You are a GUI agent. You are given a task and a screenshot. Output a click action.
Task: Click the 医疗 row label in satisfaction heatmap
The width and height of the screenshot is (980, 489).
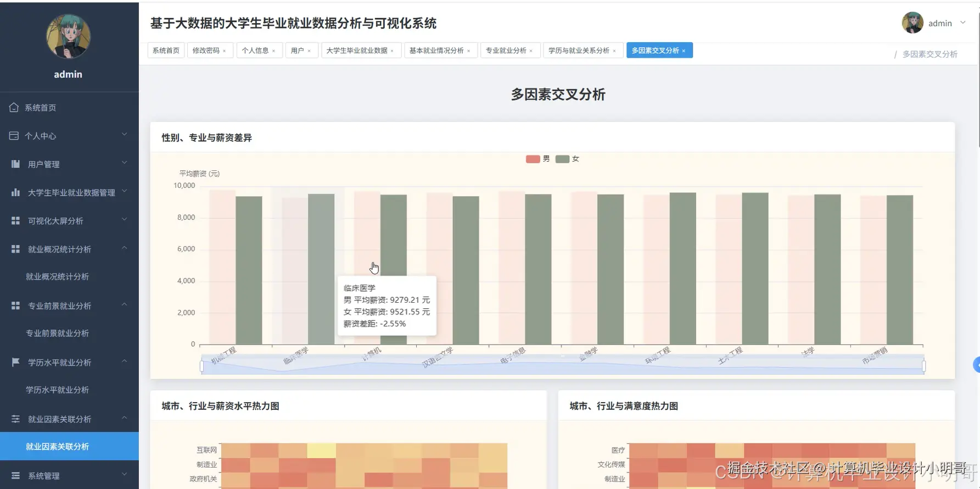618,450
